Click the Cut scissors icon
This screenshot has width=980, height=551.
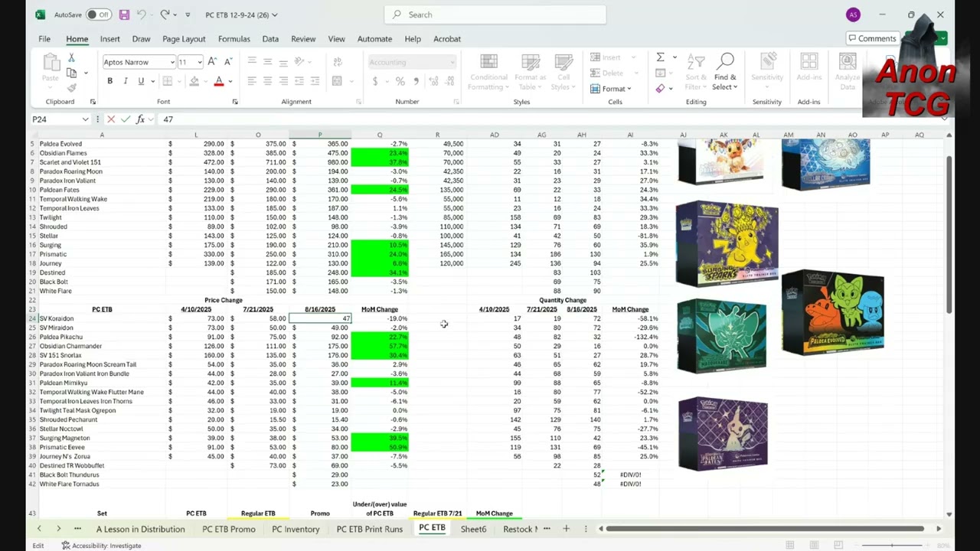tap(71, 58)
